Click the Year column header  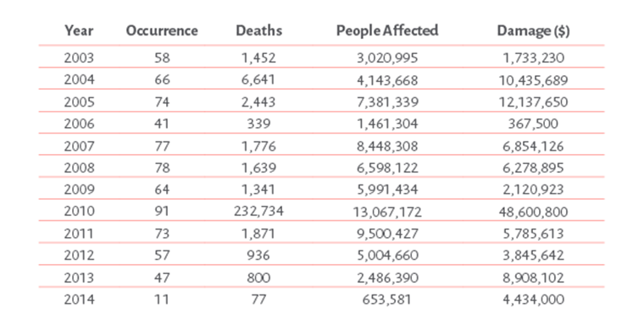(x=79, y=31)
